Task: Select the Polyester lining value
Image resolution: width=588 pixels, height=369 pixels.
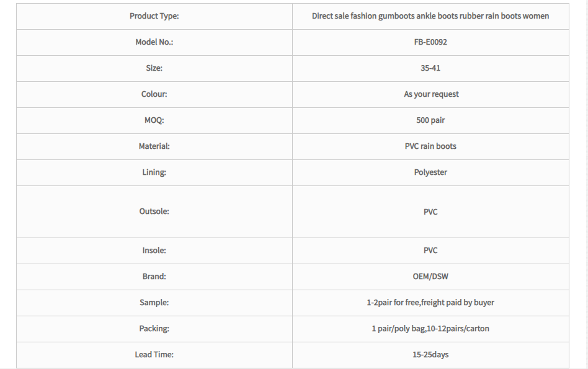Action: (430, 172)
